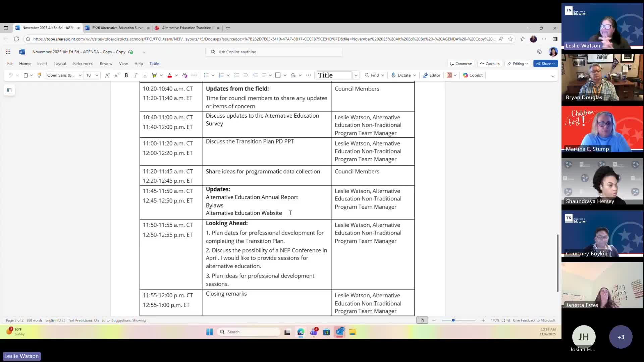The image size is (644, 362).
Task: Expand the font size dropdown
Action: (97, 75)
